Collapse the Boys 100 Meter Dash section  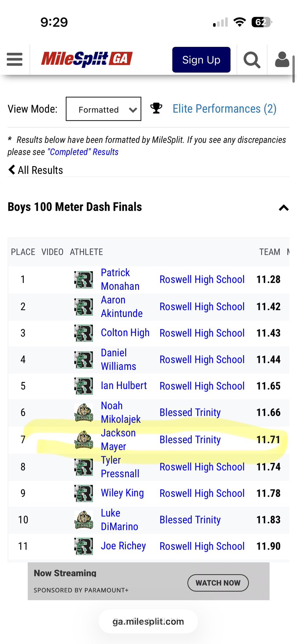[283, 208]
